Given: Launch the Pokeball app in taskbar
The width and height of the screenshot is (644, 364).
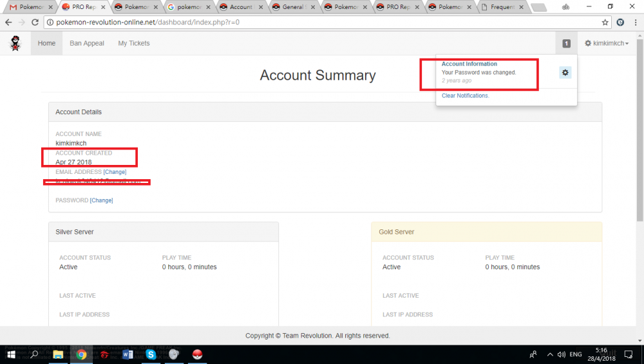Looking at the screenshot, I should 198,354.
